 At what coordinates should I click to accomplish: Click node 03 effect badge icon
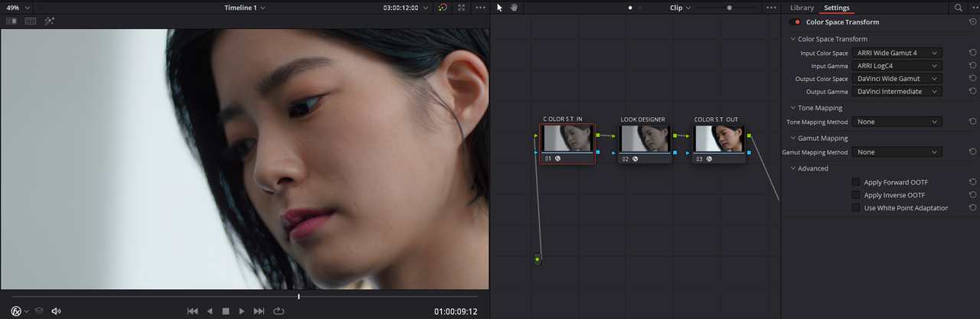point(710,158)
